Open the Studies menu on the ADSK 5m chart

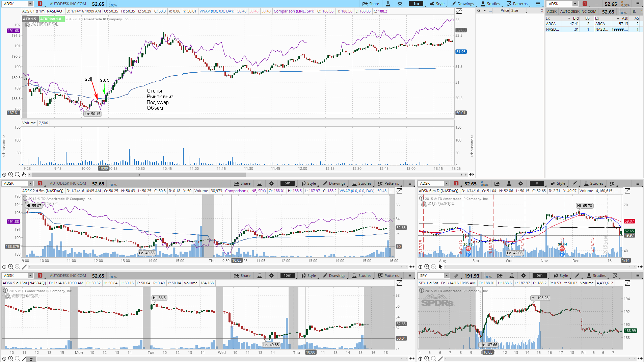(361, 183)
